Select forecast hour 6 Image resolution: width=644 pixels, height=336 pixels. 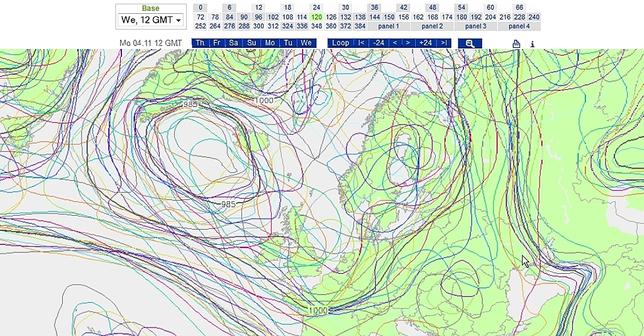[x=230, y=8]
